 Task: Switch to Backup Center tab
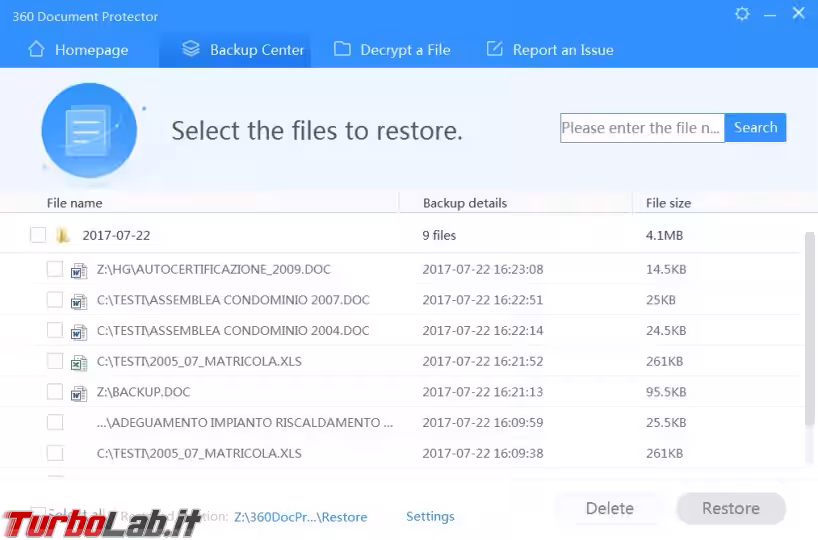click(x=235, y=50)
